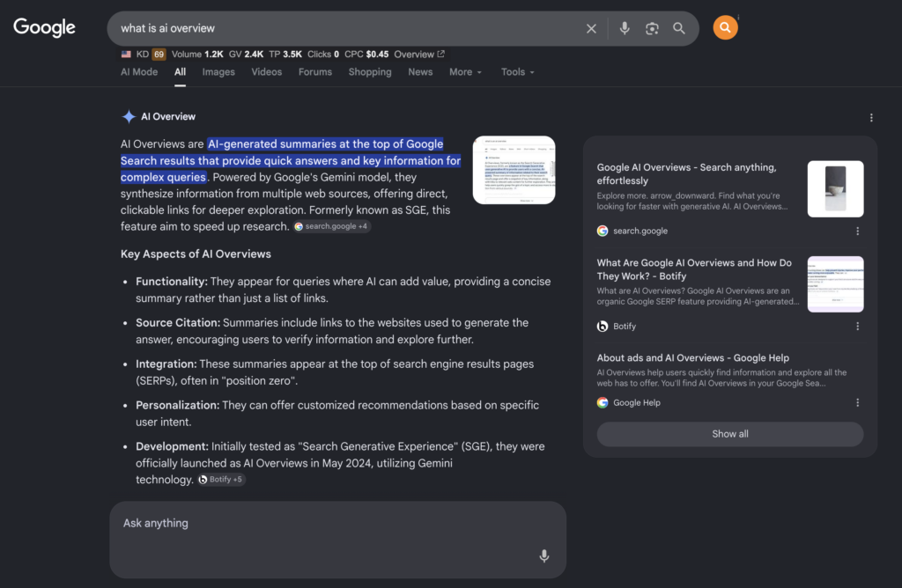
Task: Click the KD 69 difficulty badge
Action: coord(152,54)
